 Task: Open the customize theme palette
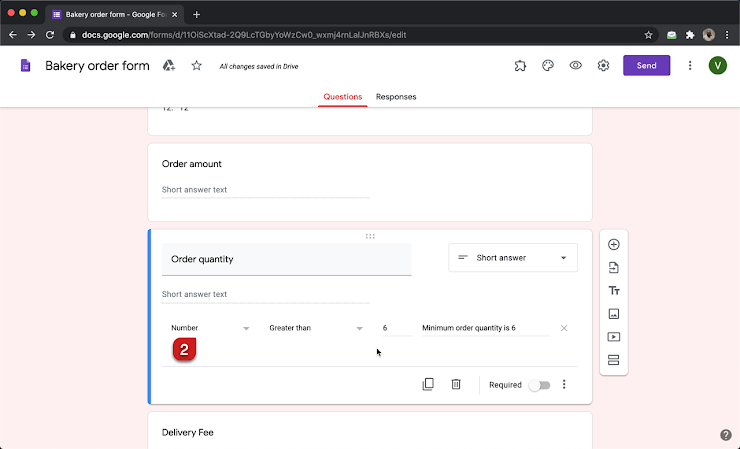pyautogui.click(x=548, y=66)
